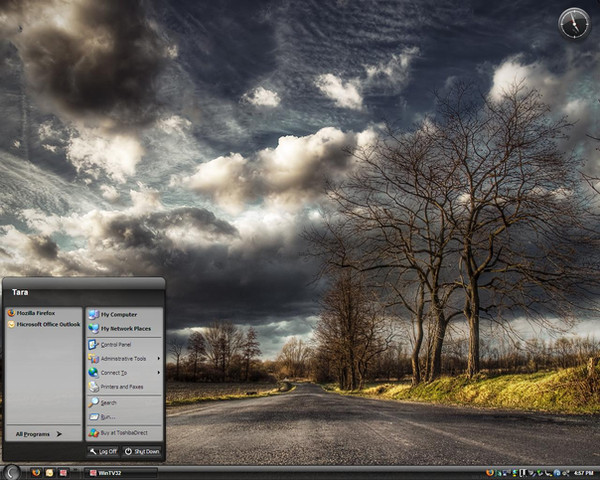This screenshot has height=480, width=600.
Task: Launch Firefox from the Quick Launch bar
Action: click(36, 473)
